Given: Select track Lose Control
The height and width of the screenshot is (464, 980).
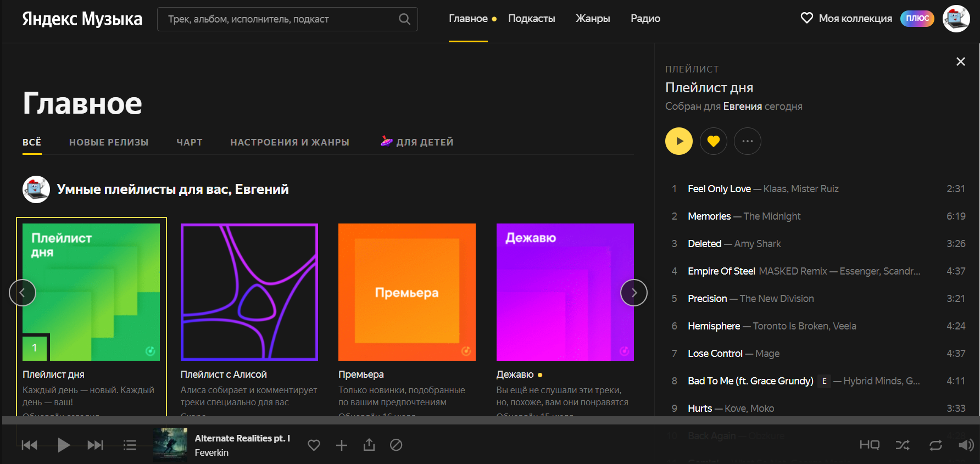Looking at the screenshot, I should [715, 354].
